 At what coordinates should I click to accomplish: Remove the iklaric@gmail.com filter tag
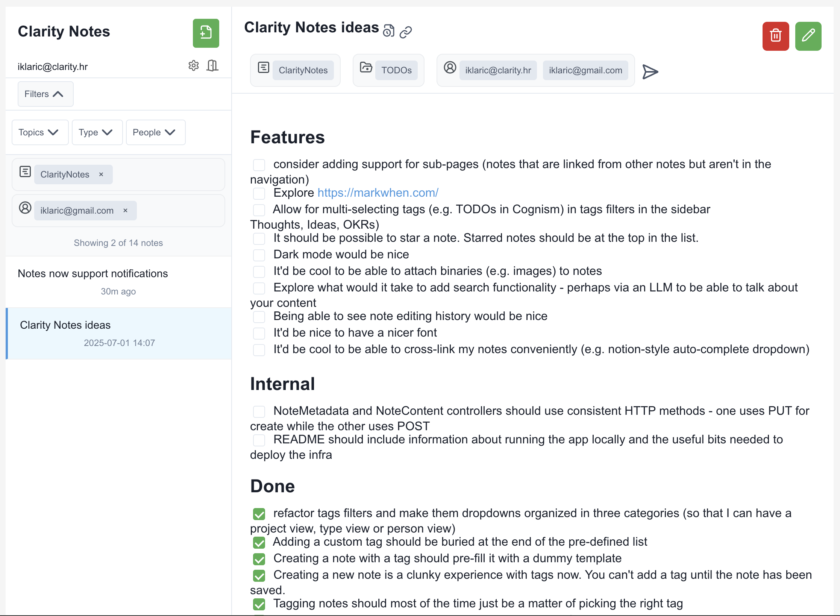pyautogui.click(x=126, y=211)
